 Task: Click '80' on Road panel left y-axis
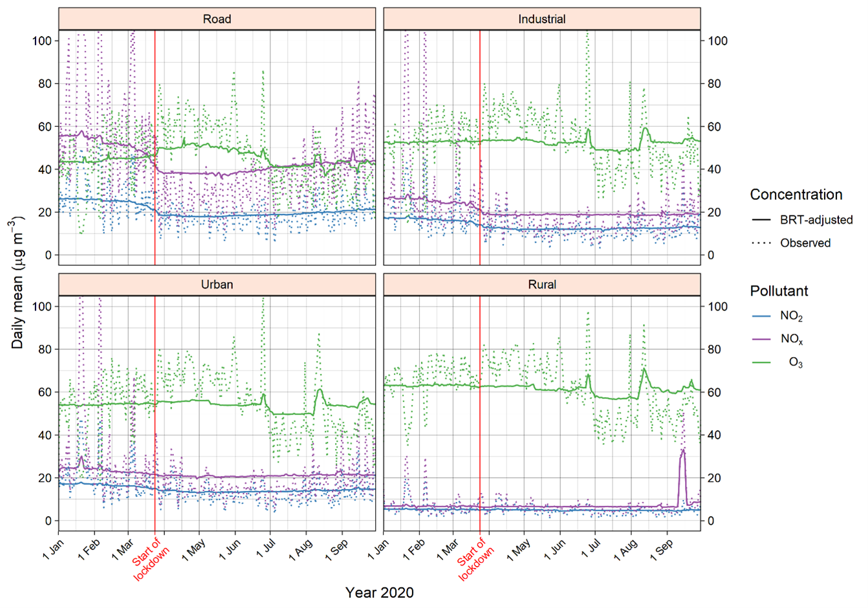[x=45, y=83]
